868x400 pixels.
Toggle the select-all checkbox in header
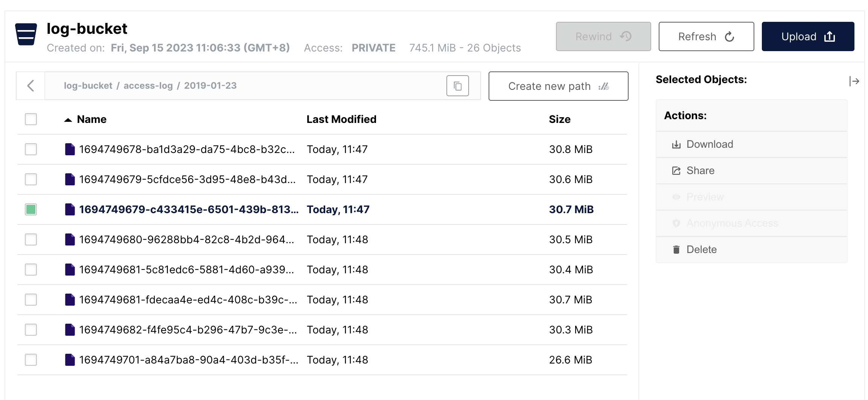[31, 119]
